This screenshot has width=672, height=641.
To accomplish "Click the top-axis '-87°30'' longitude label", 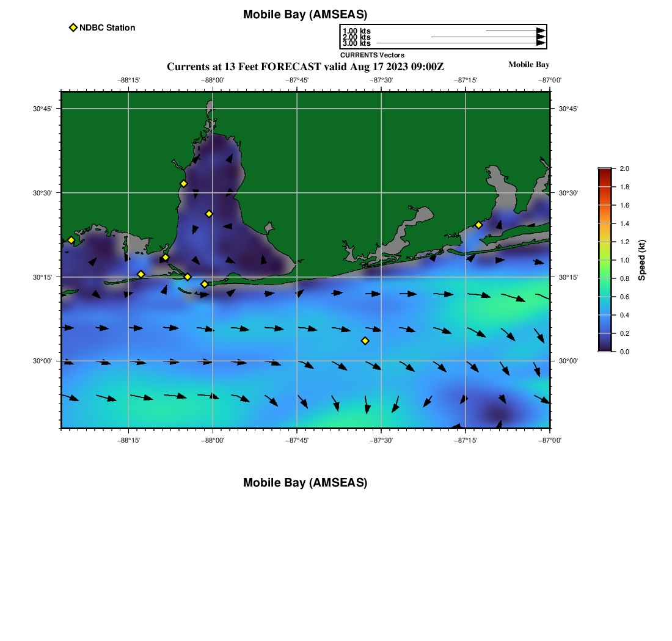I will [x=381, y=81].
